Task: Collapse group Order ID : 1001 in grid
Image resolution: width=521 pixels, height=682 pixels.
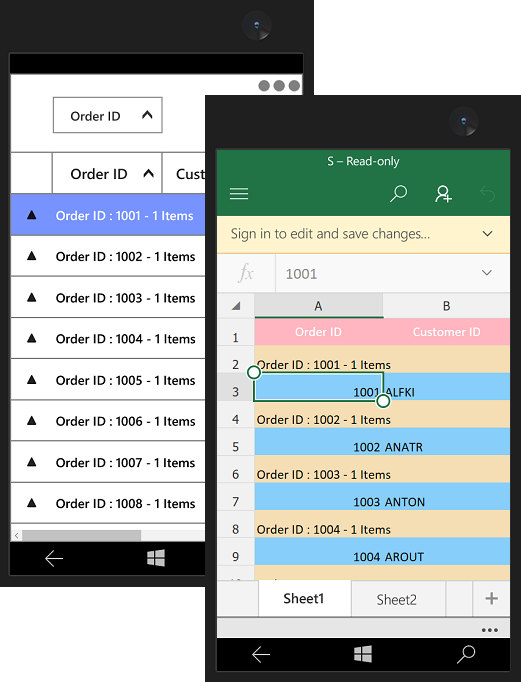Action: 31,214
